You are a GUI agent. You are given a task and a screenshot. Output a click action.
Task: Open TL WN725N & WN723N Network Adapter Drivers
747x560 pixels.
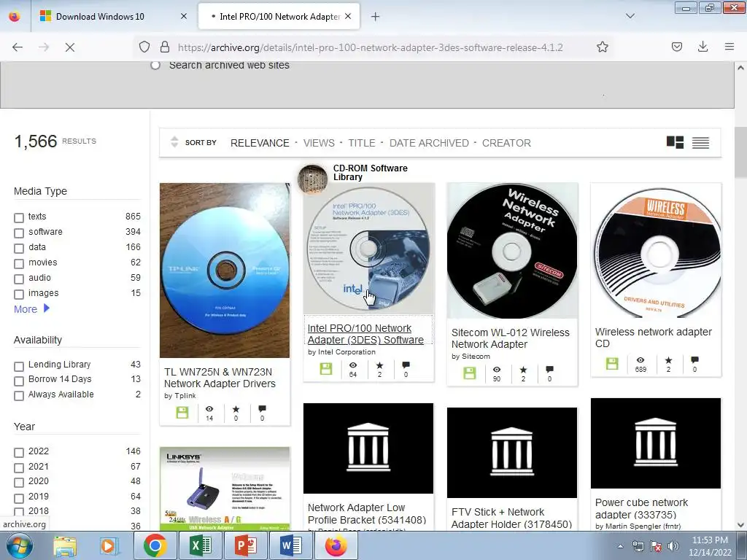[220, 378]
